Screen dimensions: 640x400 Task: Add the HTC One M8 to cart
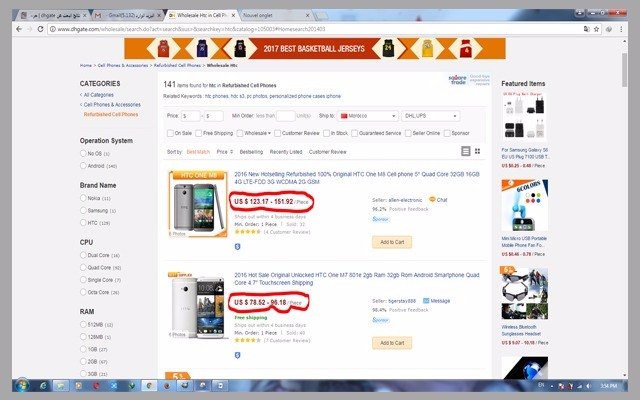390,242
